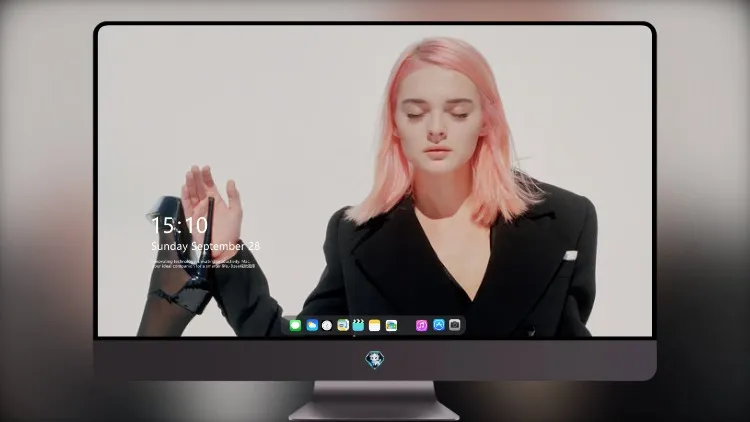Click the monitor stand below the screen
Viewport: 750px width, 422px height.
375,401
